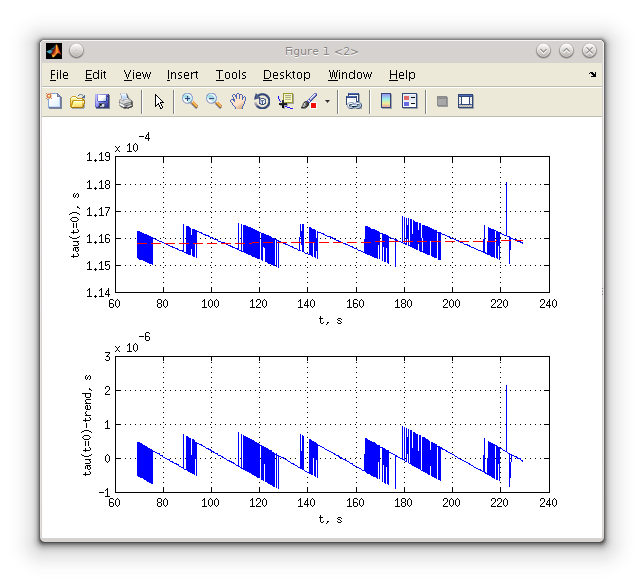Open the window menu at title bar left
644x582 pixels.
tap(54, 51)
